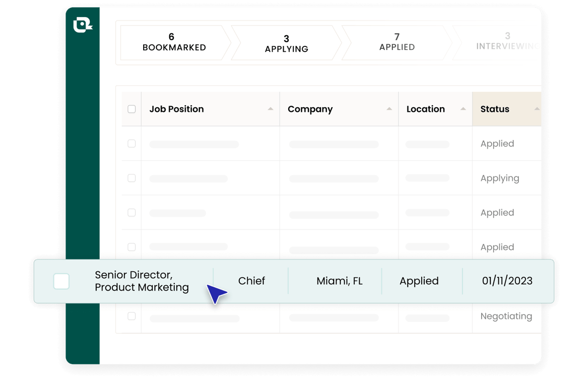Click the Location column header label
This screenshot has width=588, height=387.
coord(426,109)
